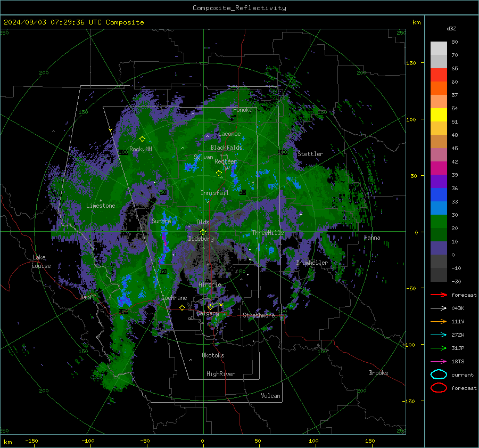Image resolution: width=479 pixels, height=448 pixels.
Task: Click the Lake Louise label
Action: [41, 262]
